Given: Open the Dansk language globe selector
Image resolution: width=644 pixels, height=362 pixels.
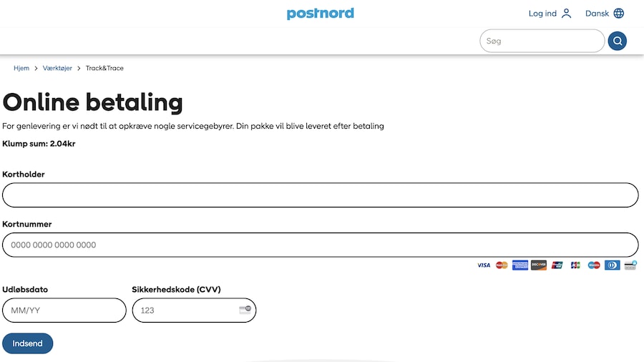Looking at the screenshot, I should tap(618, 13).
